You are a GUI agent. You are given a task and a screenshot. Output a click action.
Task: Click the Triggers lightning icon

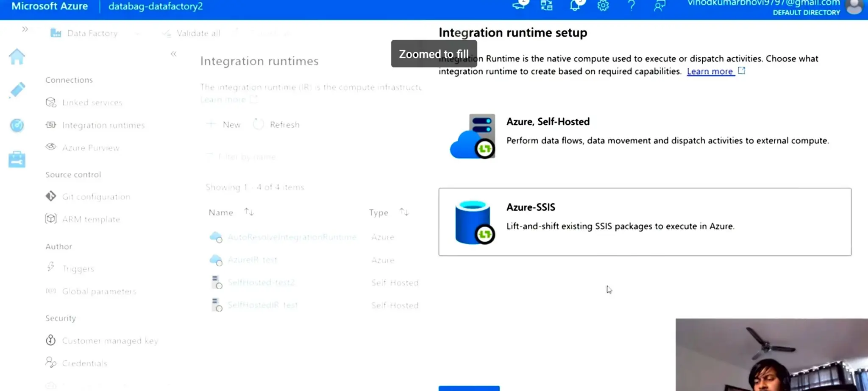(x=51, y=267)
